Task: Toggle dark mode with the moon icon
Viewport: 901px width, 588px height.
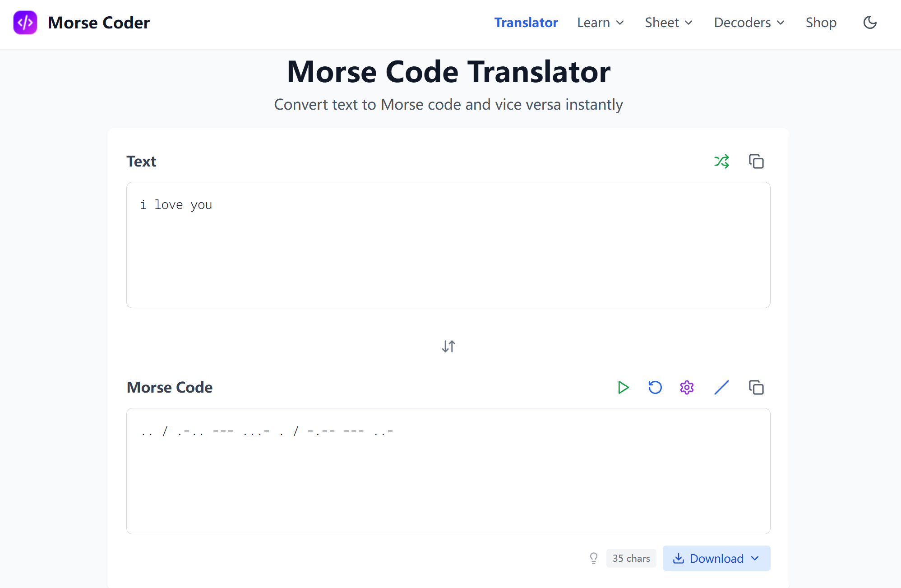Action: [x=869, y=23]
